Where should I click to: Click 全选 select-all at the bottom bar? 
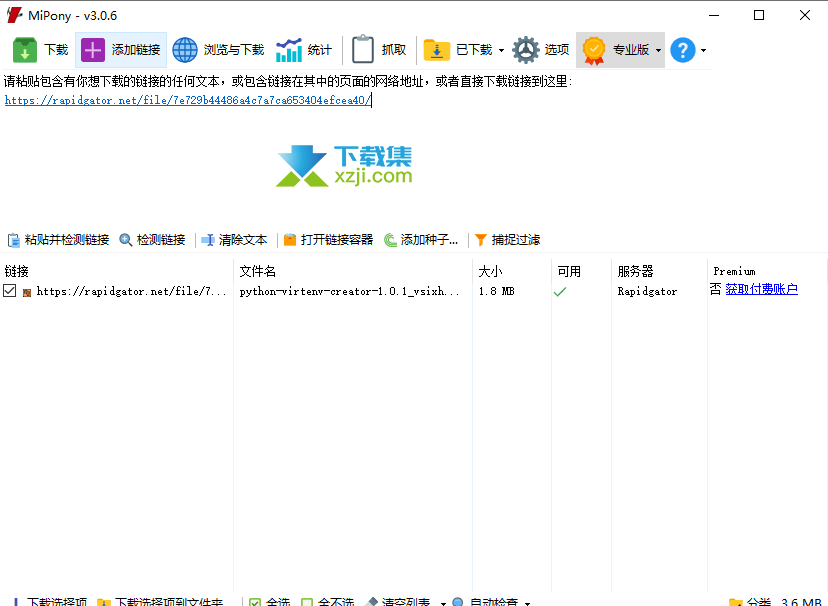[270, 601]
